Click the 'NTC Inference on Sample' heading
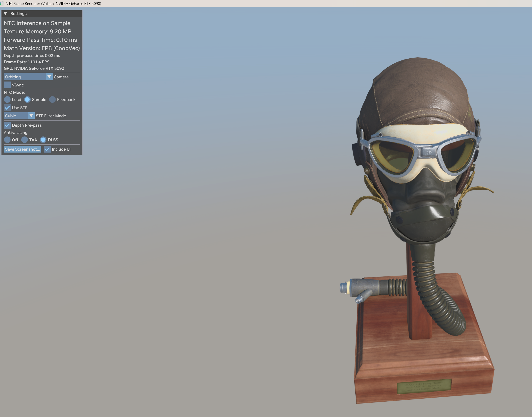The image size is (532, 417). [37, 23]
